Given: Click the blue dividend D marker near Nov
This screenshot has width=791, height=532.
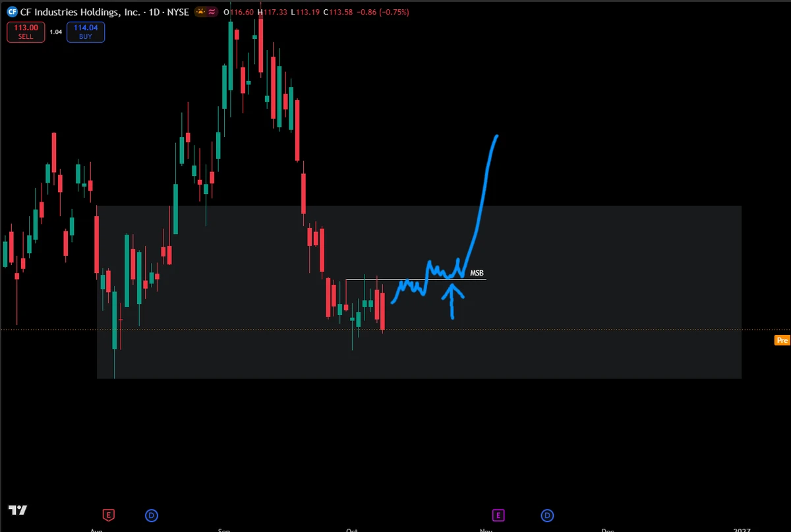Looking at the screenshot, I should 547,515.
